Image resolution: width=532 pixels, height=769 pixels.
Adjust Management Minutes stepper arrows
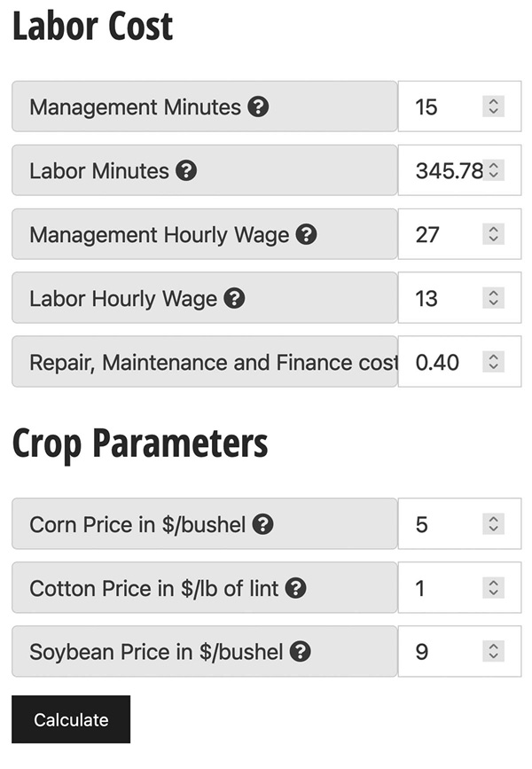coord(493,106)
